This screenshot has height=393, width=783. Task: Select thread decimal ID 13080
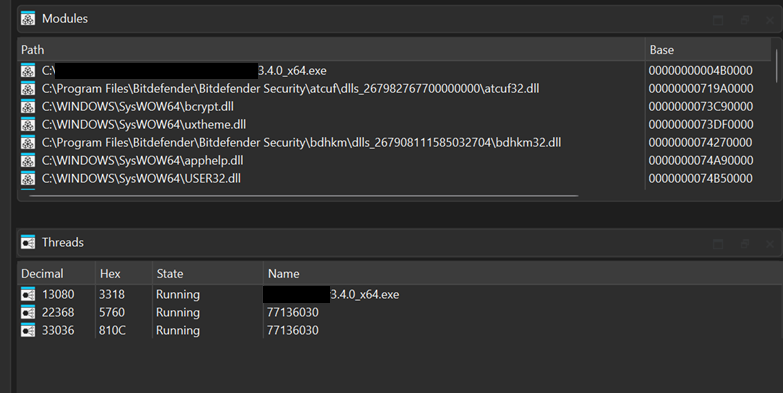pos(58,294)
